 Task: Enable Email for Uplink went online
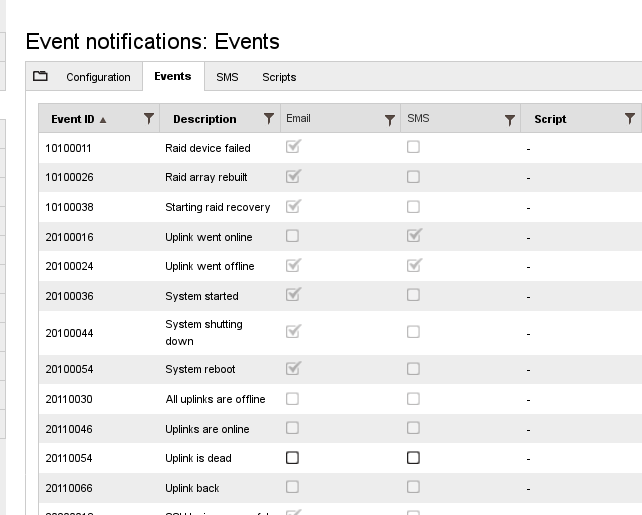click(x=292, y=236)
